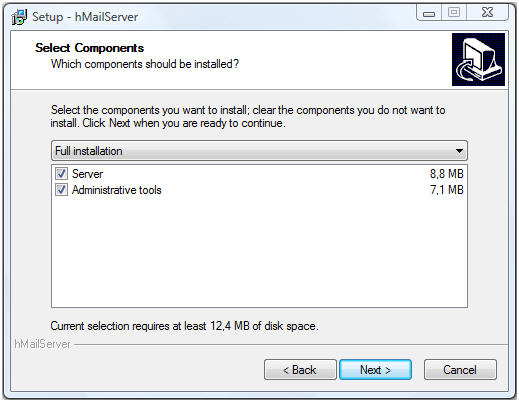Click the setup installer icon in title bar
The width and height of the screenshot is (519, 402).
pos(19,17)
